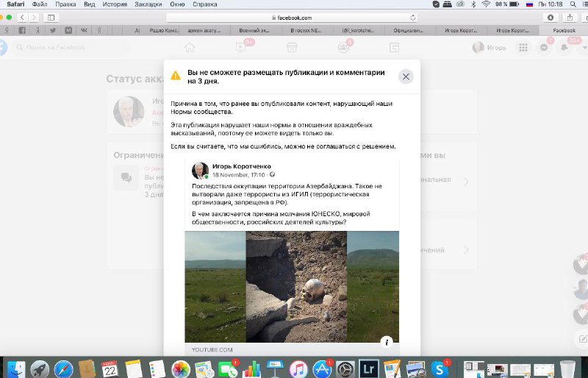Open Messenger chats icon

tap(544, 48)
